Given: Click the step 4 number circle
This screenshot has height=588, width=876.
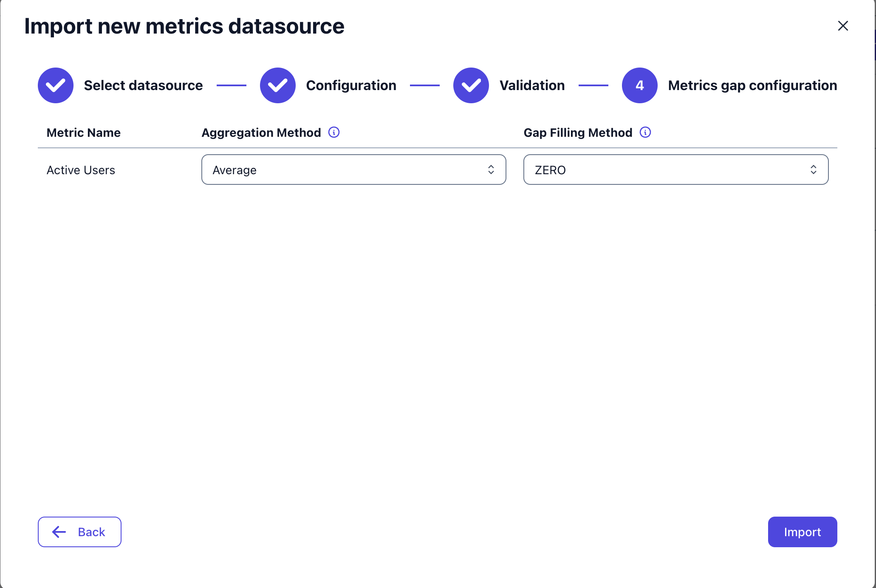Looking at the screenshot, I should [x=640, y=85].
